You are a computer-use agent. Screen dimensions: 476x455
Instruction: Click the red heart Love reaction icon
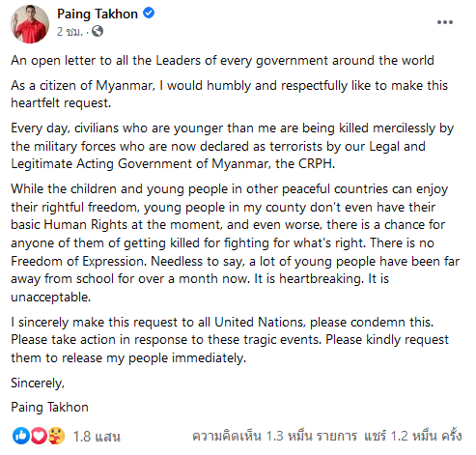(x=39, y=436)
